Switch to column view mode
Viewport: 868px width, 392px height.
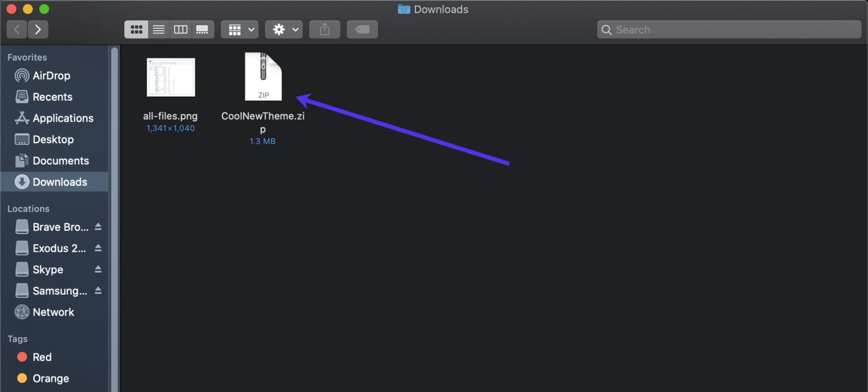pos(181,30)
